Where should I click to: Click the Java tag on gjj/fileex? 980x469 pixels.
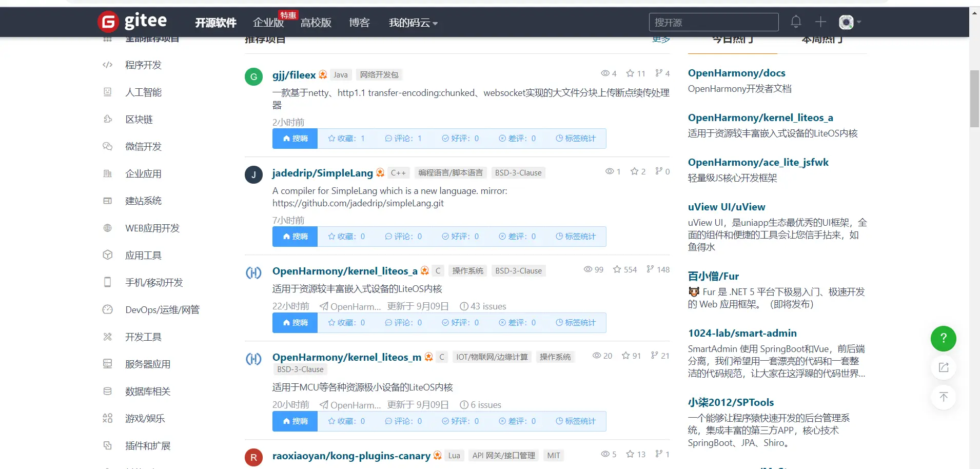tap(341, 75)
